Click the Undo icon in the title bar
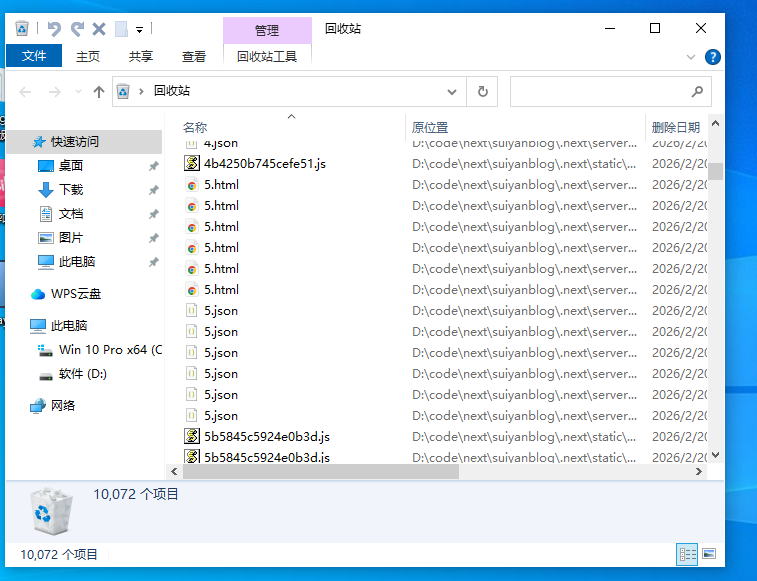The width and height of the screenshot is (757, 581). pyautogui.click(x=54, y=29)
